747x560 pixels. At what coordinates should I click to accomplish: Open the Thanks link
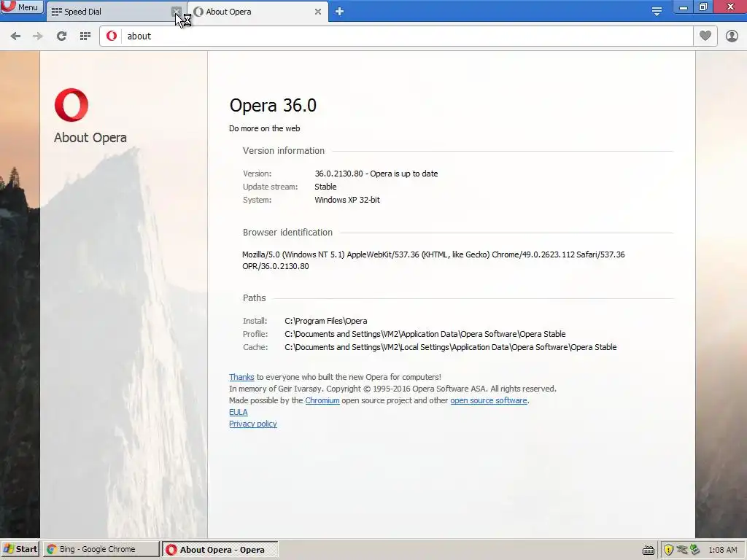tap(241, 377)
